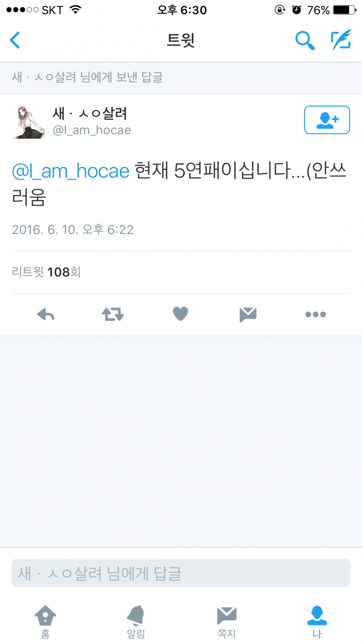Tap the battery indicator in the status bar
The width and height of the screenshot is (362, 644).
tap(344, 10)
